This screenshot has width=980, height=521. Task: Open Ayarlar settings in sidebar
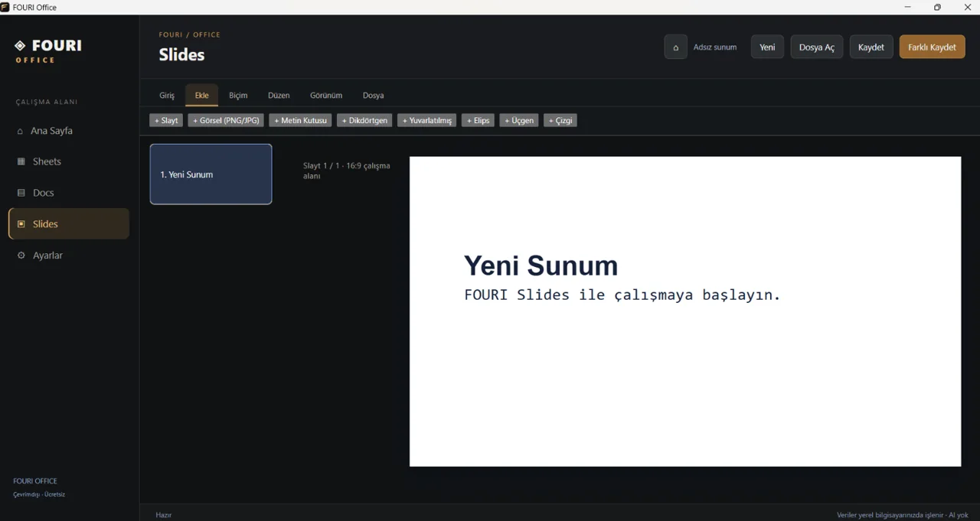69,256
